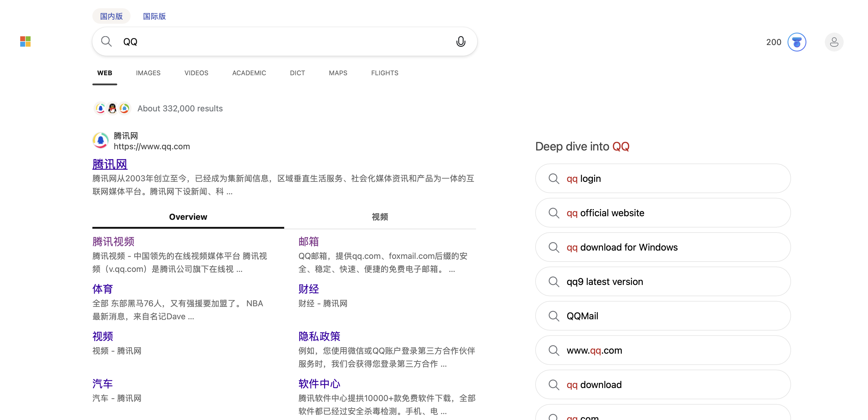
Task: Click the Microsoft Bing logo
Action: point(25,41)
